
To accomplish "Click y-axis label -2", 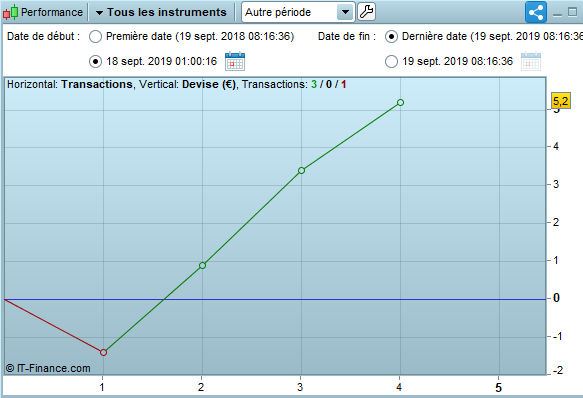I will [x=558, y=370].
